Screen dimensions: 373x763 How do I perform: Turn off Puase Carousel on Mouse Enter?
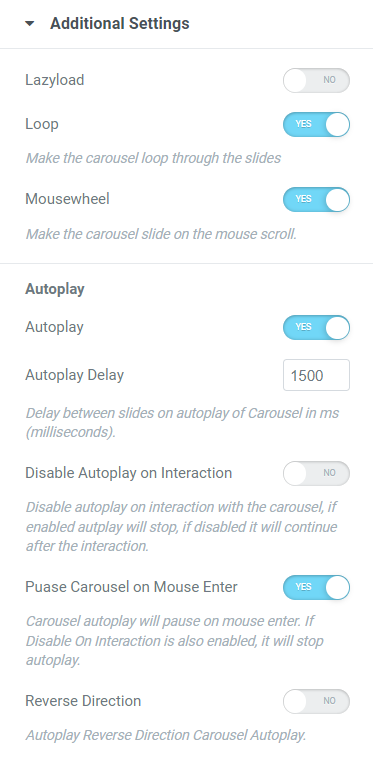point(316,587)
